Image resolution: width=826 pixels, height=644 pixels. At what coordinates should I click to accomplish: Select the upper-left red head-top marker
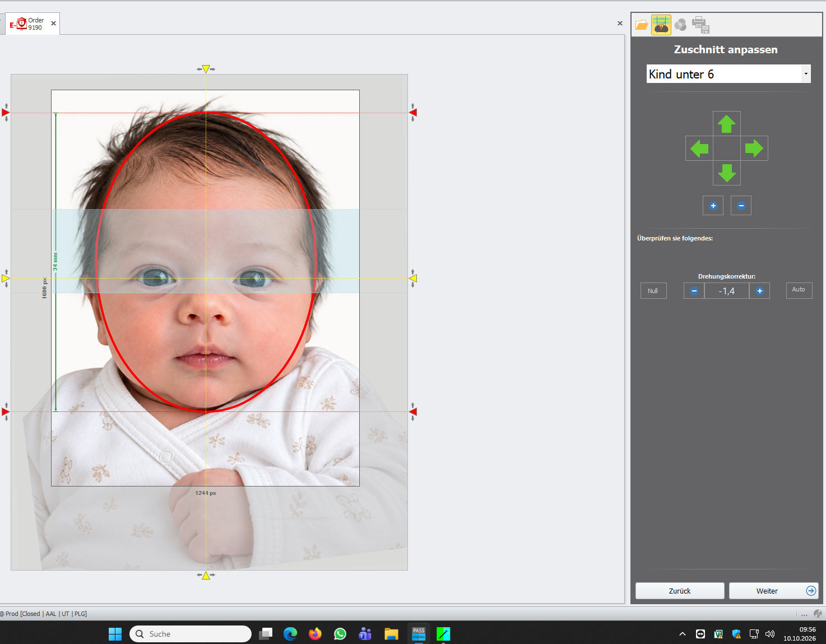[6, 113]
